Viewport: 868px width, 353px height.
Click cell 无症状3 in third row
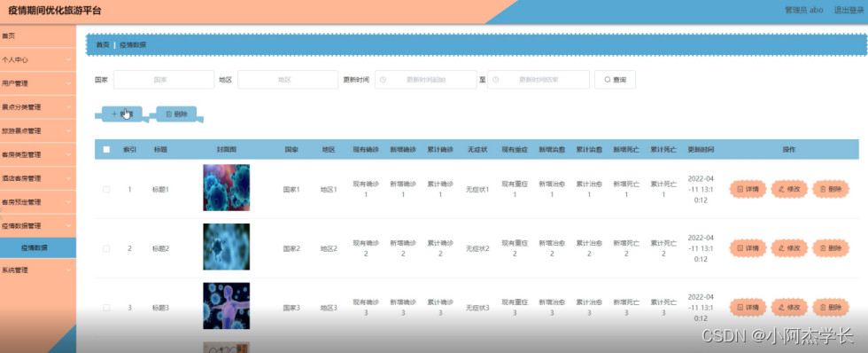(477, 308)
